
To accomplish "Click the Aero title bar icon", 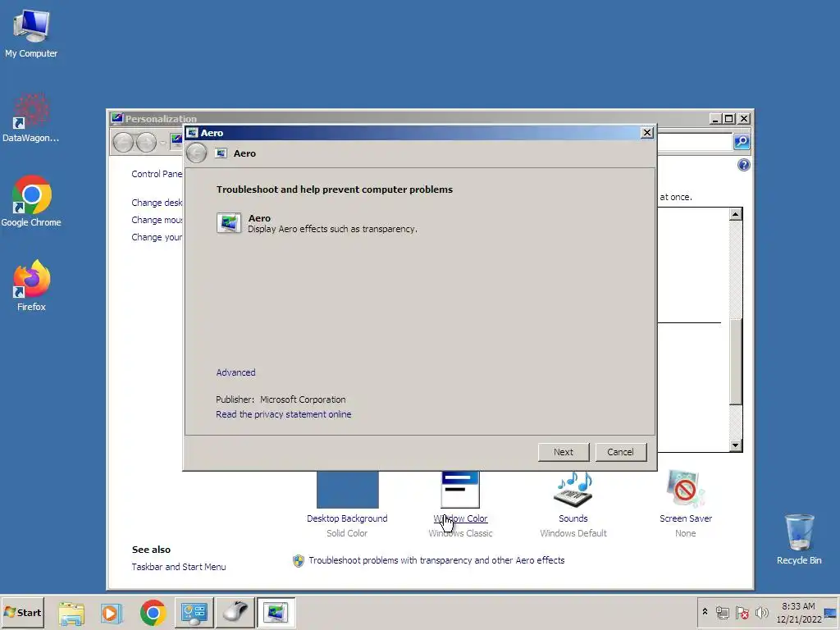I will [192, 132].
